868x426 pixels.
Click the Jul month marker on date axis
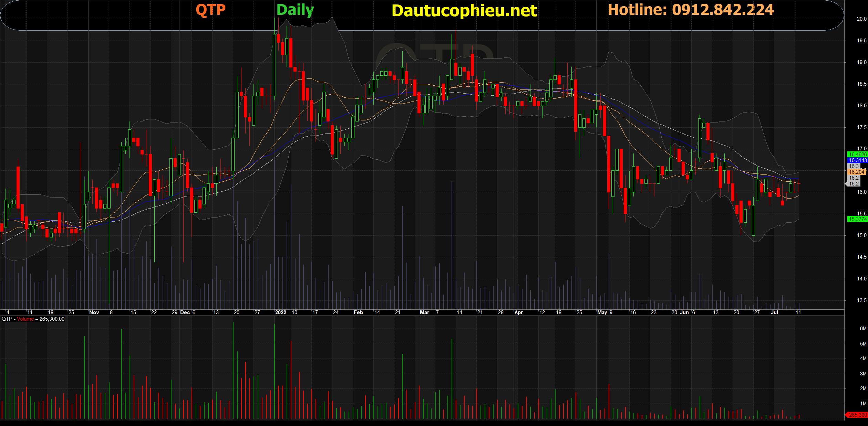(x=774, y=312)
